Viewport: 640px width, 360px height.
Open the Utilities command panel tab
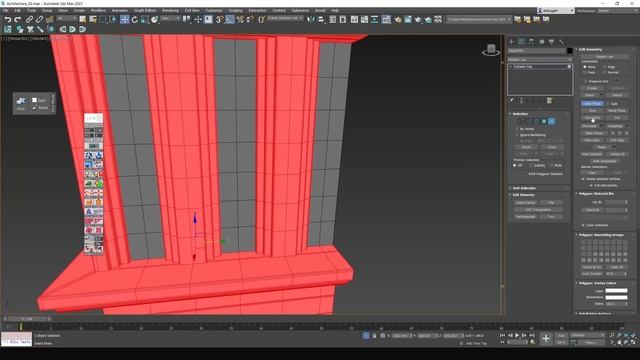562,42
